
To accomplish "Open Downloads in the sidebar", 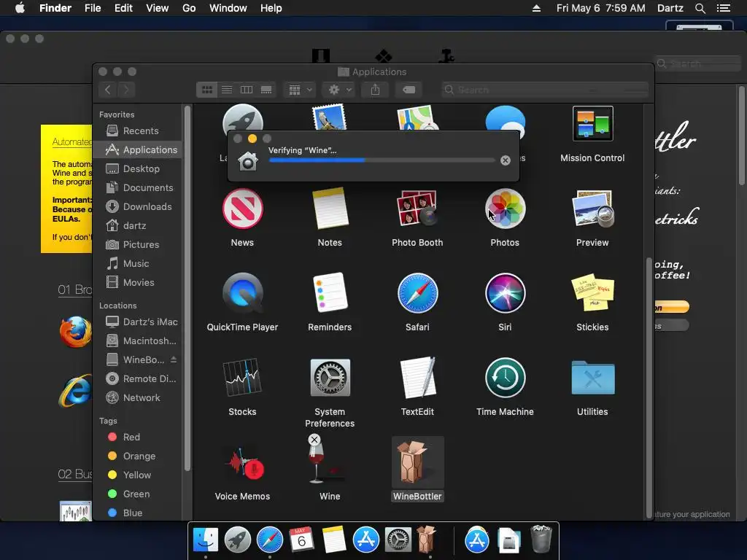I will tap(138, 206).
